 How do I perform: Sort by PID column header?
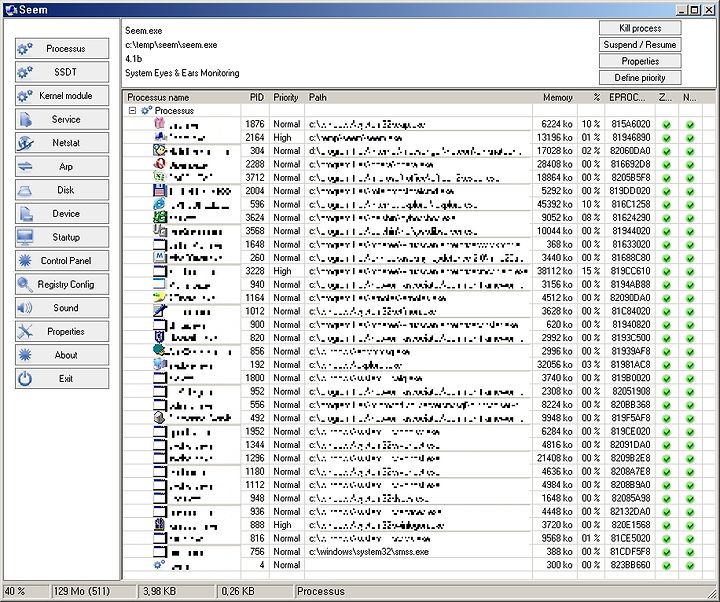pos(255,97)
